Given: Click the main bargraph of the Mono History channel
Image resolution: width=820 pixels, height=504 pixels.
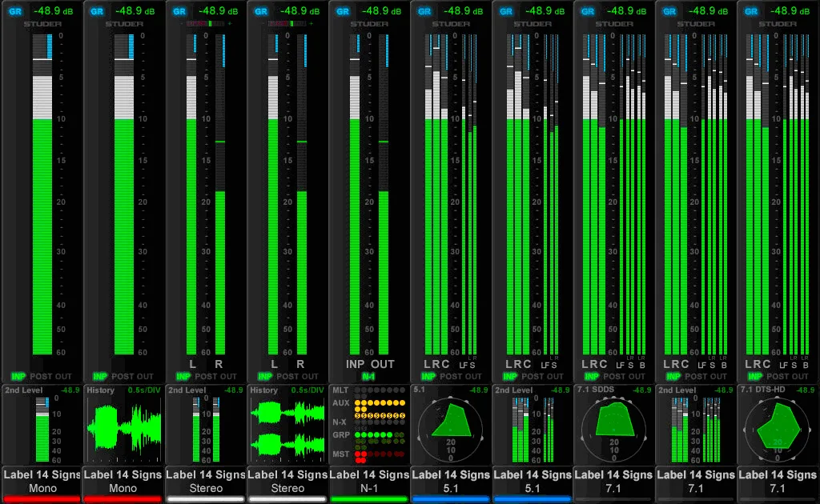Looking at the screenshot, I should (124, 194).
